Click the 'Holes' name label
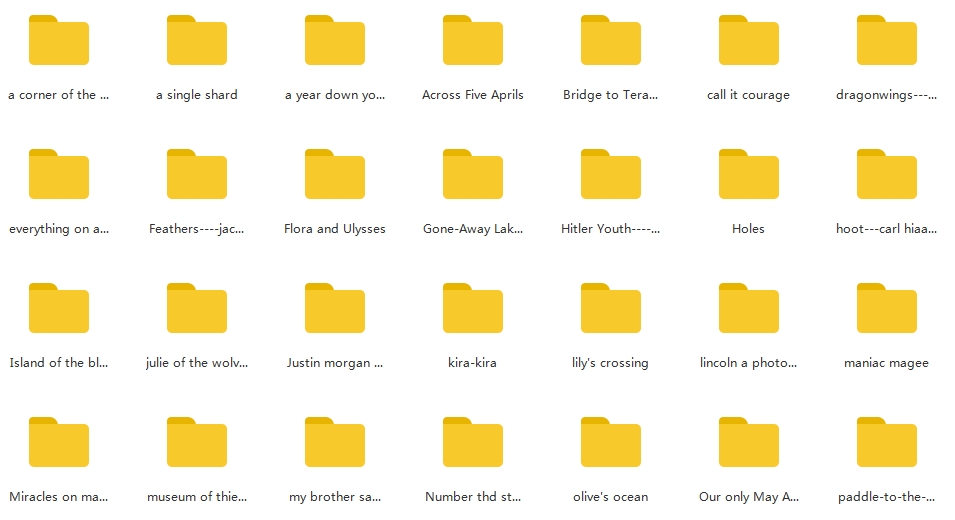This screenshot has width=955, height=520. tap(749, 229)
